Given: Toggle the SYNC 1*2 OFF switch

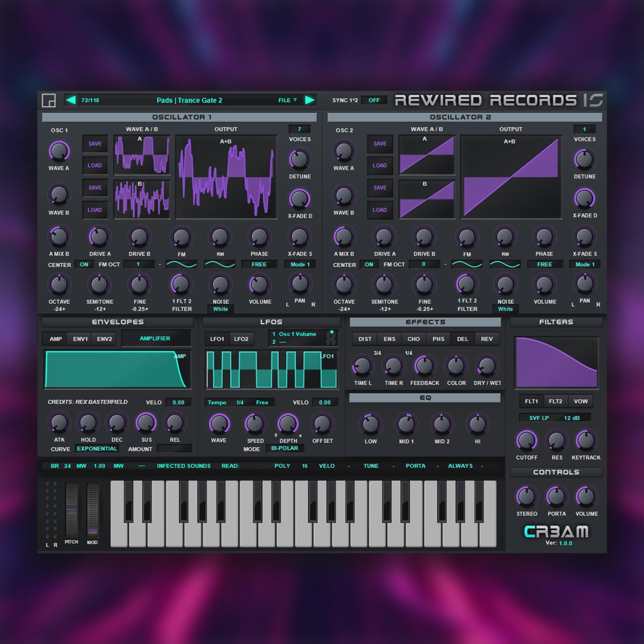Looking at the screenshot, I should click(374, 100).
